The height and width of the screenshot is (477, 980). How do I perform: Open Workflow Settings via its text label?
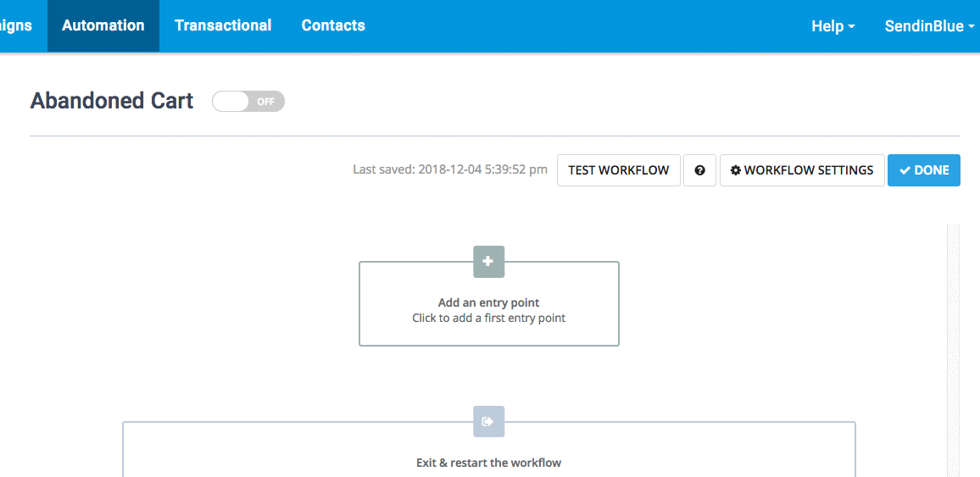tap(808, 170)
